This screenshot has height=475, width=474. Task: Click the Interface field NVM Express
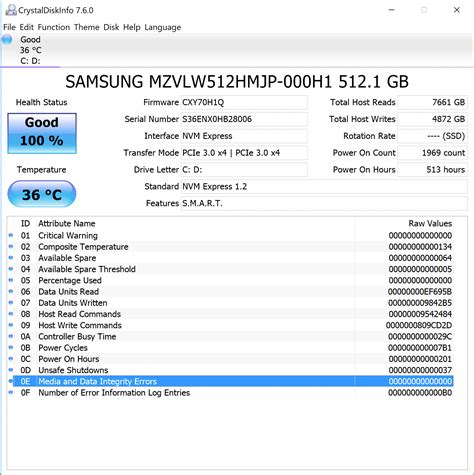pos(244,136)
